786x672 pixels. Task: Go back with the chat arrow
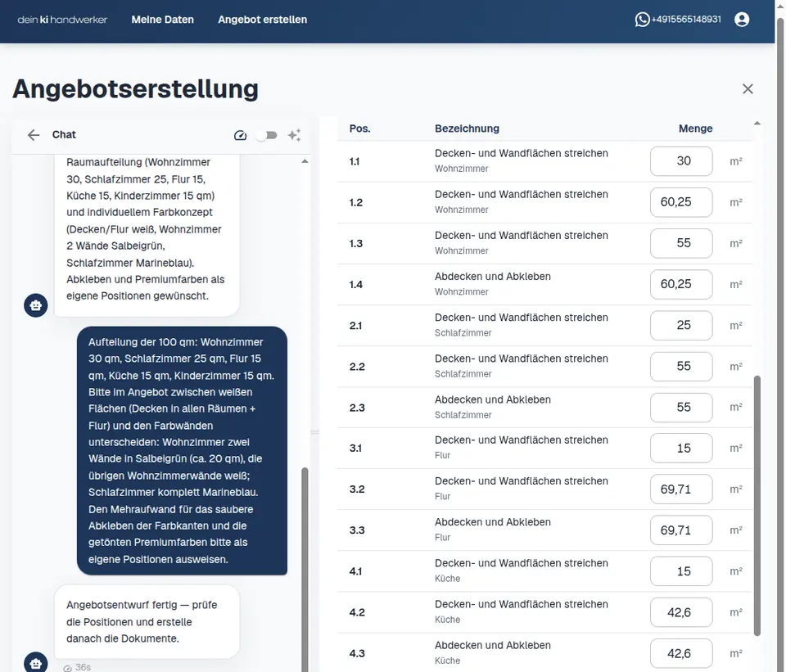(x=34, y=135)
